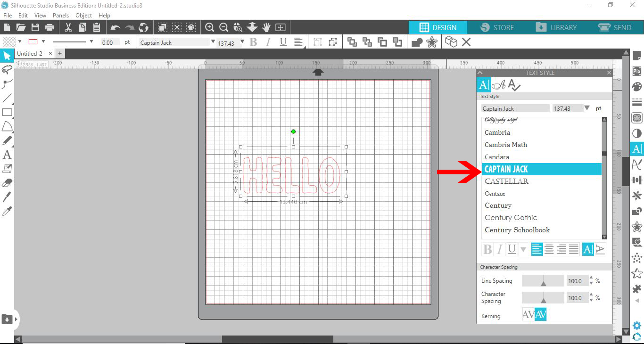644x344 pixels.
Task: Select the Draw a Rectangle tool
Action: point(7,112)
